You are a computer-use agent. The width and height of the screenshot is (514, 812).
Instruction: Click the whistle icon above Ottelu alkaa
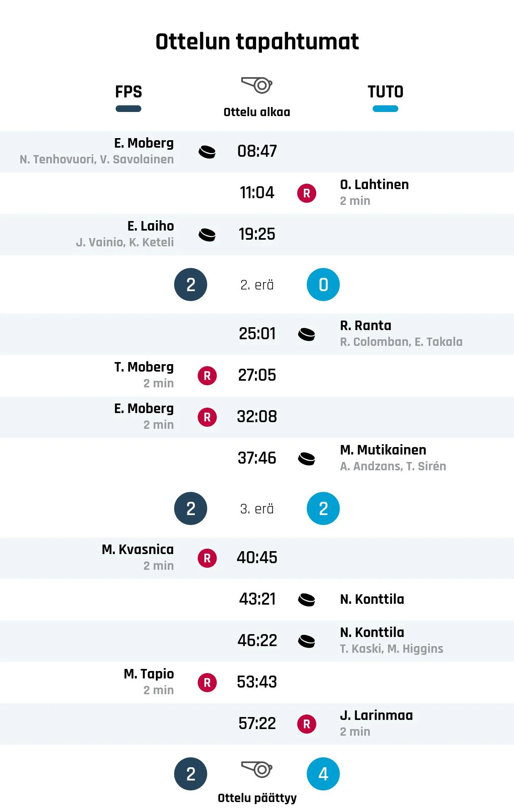[x=257, y=85]
